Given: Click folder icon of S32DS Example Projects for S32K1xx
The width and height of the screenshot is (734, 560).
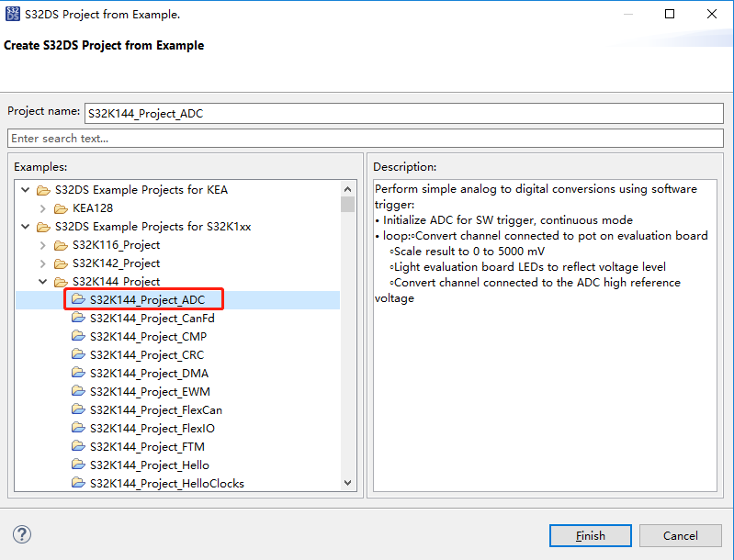Looking at the screenshot, I should click(43, 227).
